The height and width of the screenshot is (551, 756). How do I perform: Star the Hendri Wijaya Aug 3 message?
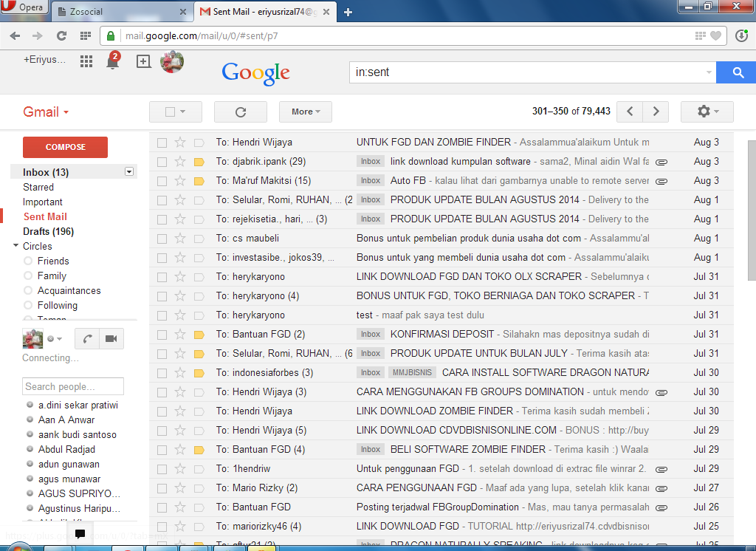click(x=180, y=143)
